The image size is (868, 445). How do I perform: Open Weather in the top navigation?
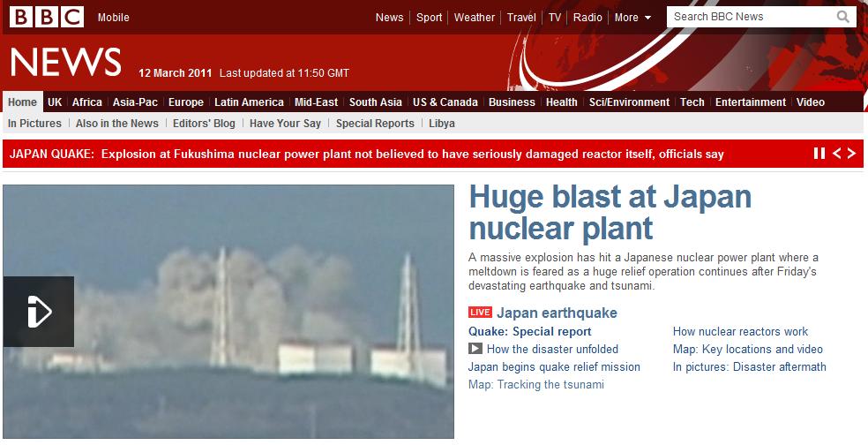[474, 17]
